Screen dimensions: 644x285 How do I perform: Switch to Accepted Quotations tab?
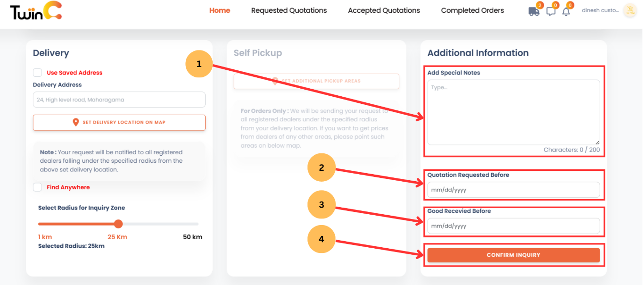coord(384,10)
